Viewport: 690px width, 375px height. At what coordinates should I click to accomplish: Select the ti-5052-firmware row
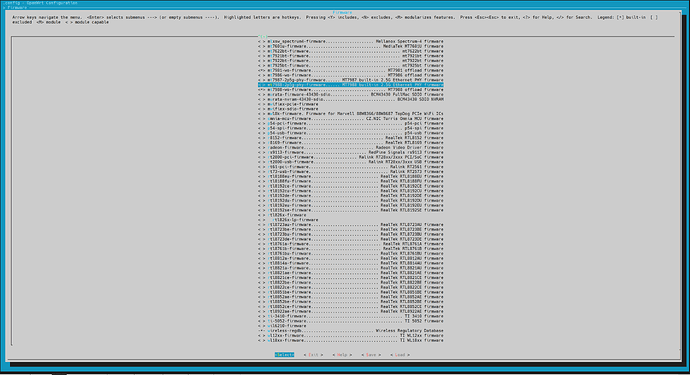pos(351,321)
